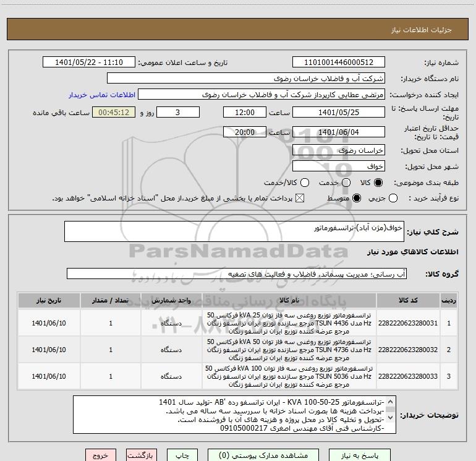Click the announcement date field 1401/05/22 - 11:10

(89, 62)
